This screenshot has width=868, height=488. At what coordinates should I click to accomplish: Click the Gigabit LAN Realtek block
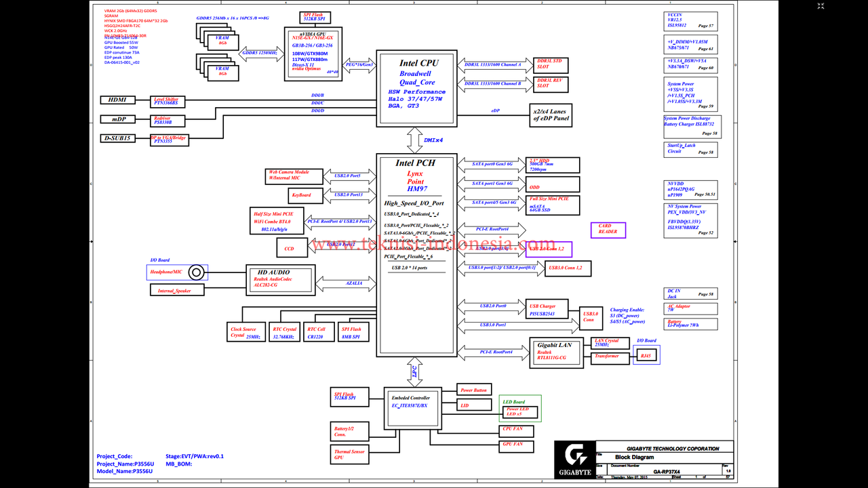click(556, 353)
